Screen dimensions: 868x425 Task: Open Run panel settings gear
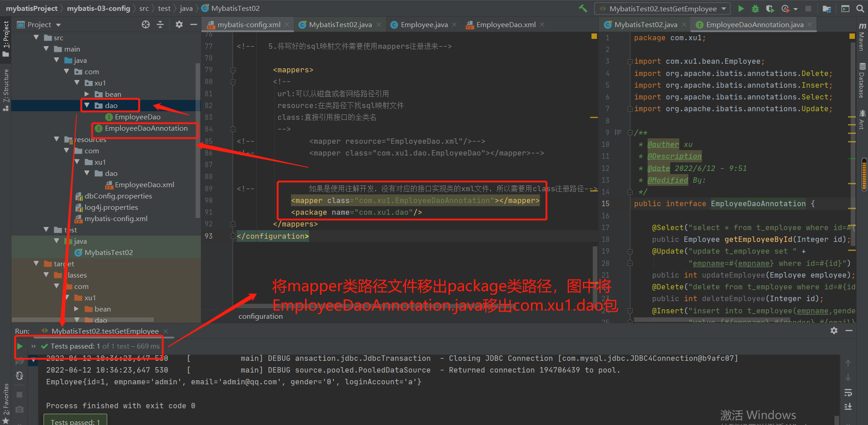[834, 331]
